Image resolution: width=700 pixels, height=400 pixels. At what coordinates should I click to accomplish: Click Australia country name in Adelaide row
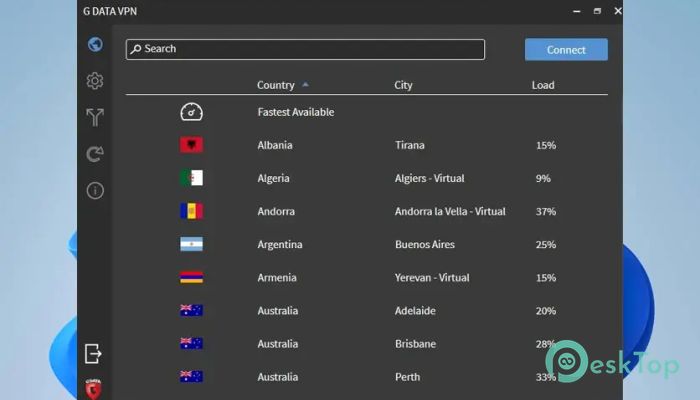point(278,310)
